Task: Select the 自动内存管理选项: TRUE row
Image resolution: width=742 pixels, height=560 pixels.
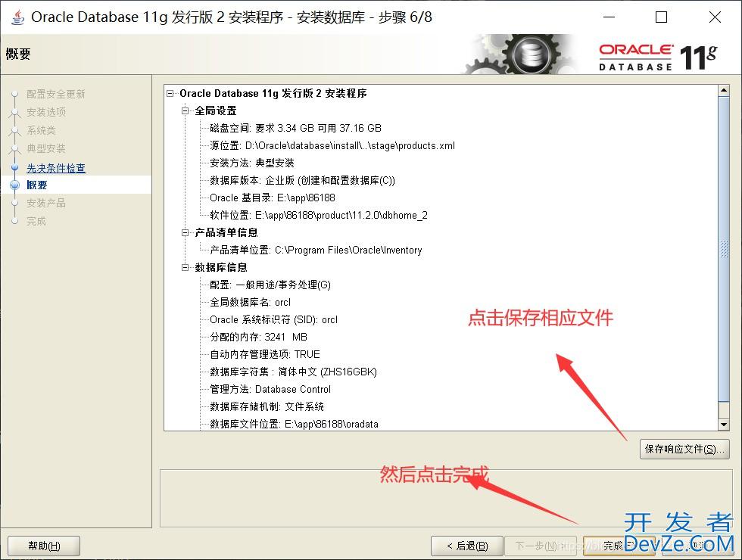Action: [x=265, y=355]
